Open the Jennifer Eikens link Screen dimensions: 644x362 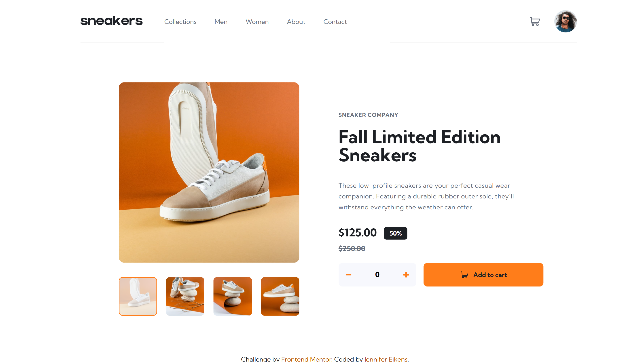click(386, 359)
